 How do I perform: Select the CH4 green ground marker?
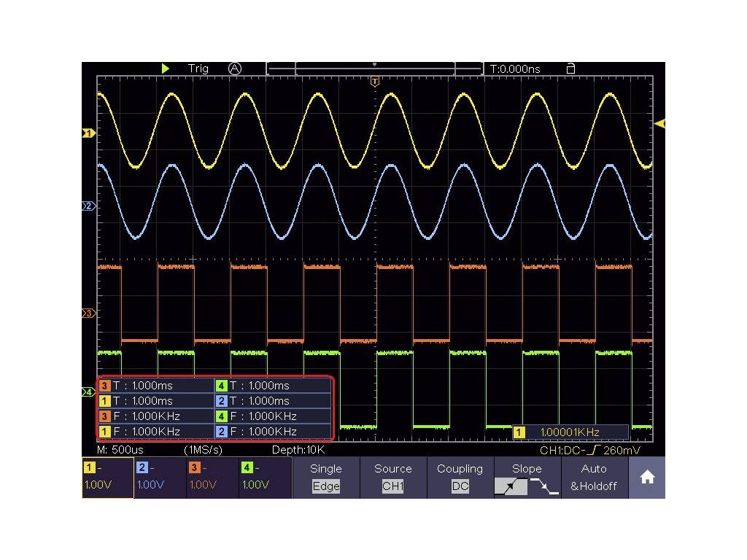(88, 392)
